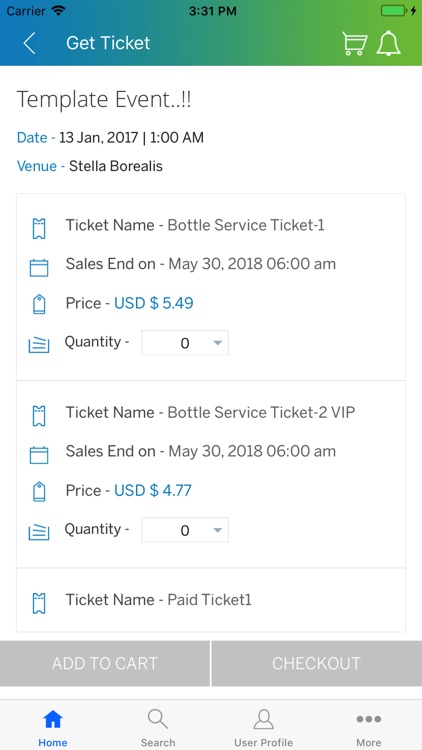The width and height of the screenshot is (422, 750).
Task: Tap the dropdown arrow in Ticket-2 VIP quantity
Action: click(x=218, y=530)
